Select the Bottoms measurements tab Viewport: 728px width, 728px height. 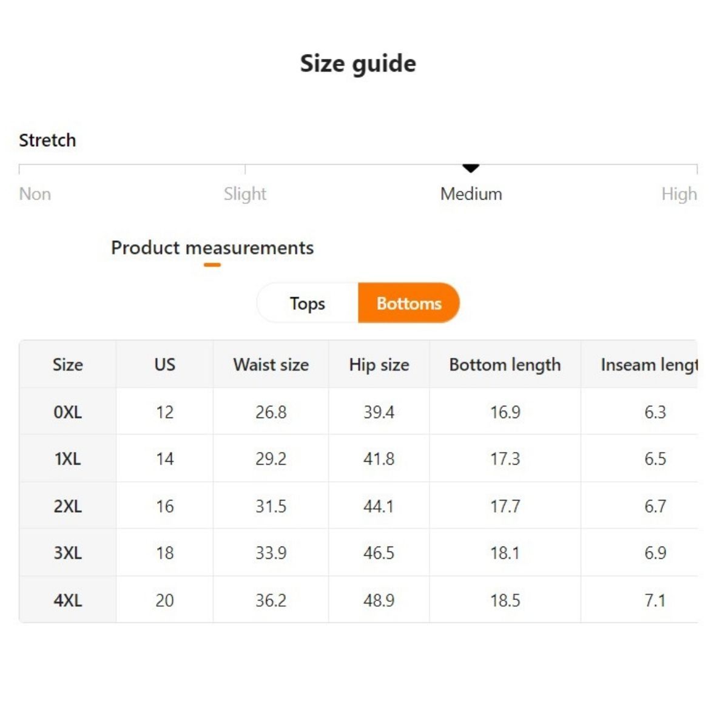pos(409,303)
